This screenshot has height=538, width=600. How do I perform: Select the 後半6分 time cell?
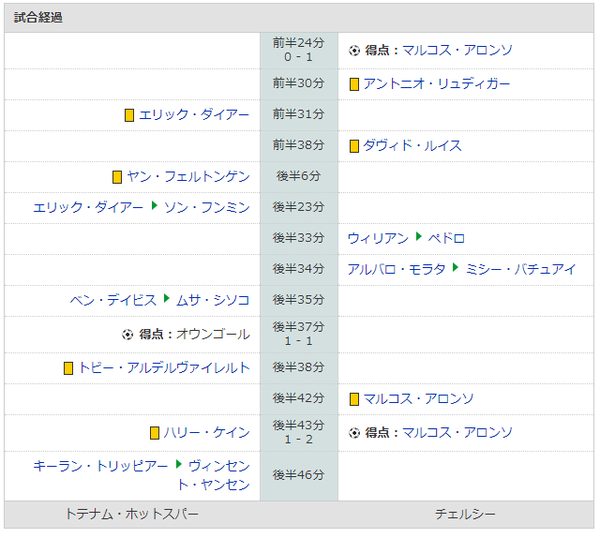(298, 177)
